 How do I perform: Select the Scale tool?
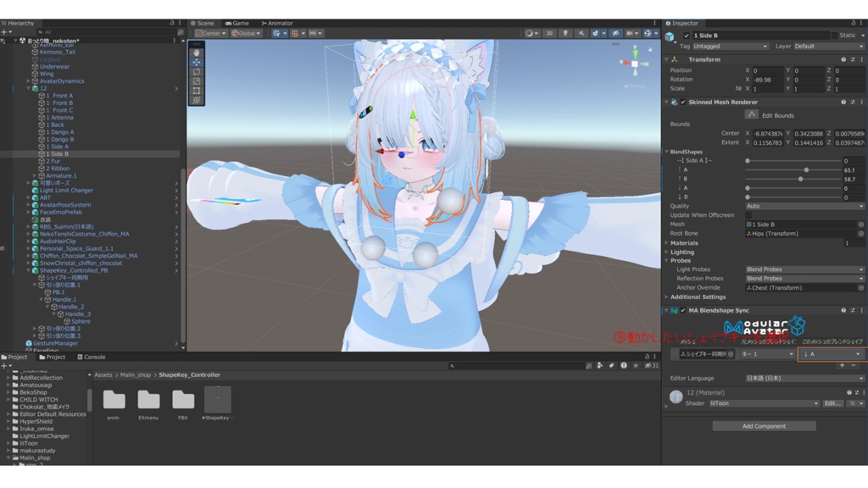click(197, 81)
